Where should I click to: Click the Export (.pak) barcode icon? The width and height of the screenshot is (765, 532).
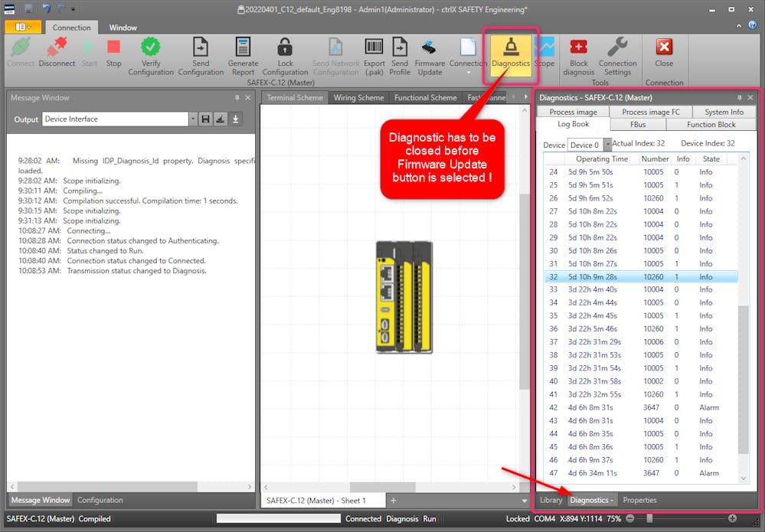(x=374, y=47)
